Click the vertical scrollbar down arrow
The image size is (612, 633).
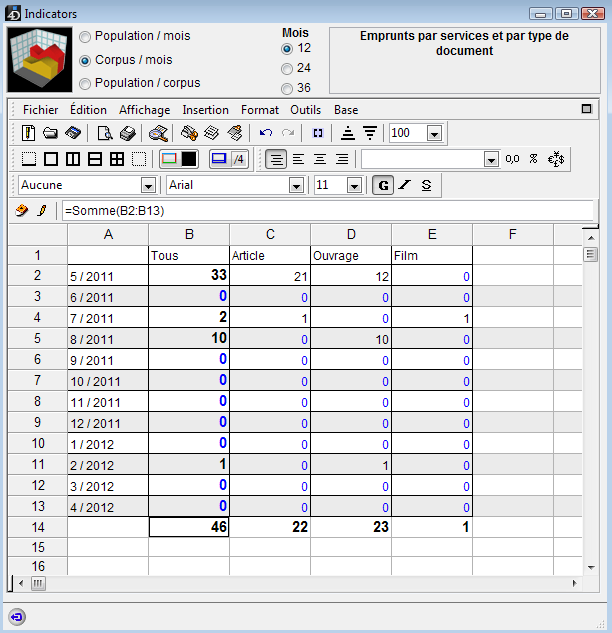[591, 568]
